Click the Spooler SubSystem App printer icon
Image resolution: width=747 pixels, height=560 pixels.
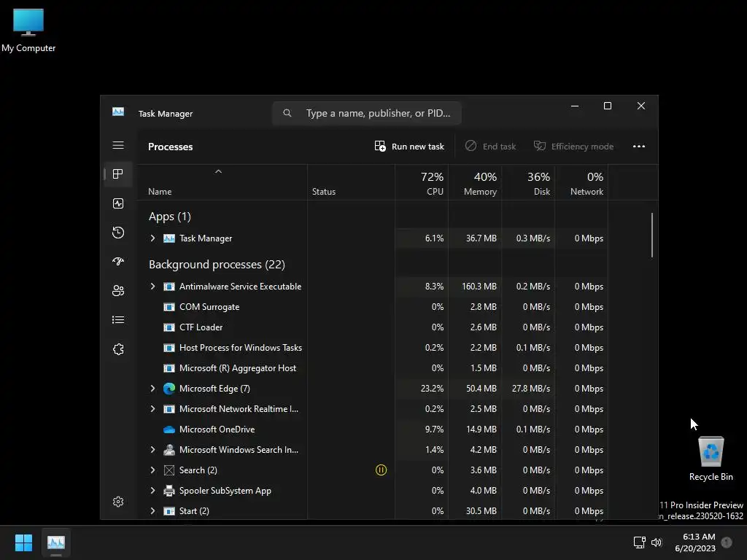point(169,491)
